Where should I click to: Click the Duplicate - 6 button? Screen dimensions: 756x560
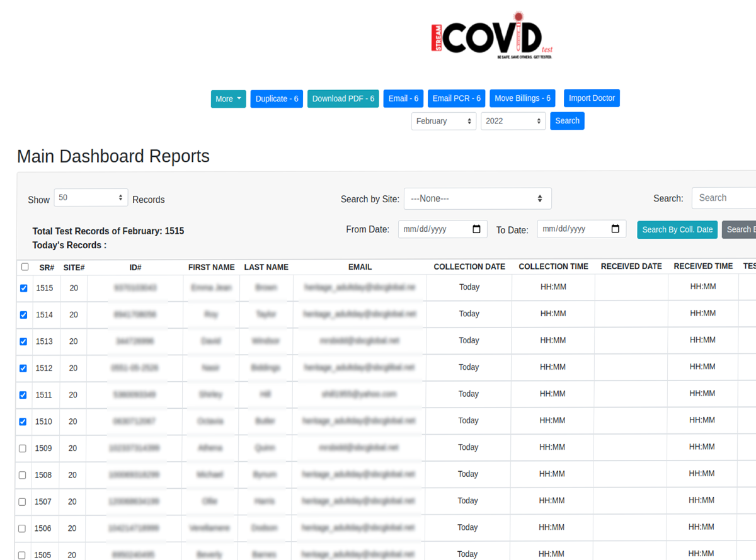click(277, 99)
